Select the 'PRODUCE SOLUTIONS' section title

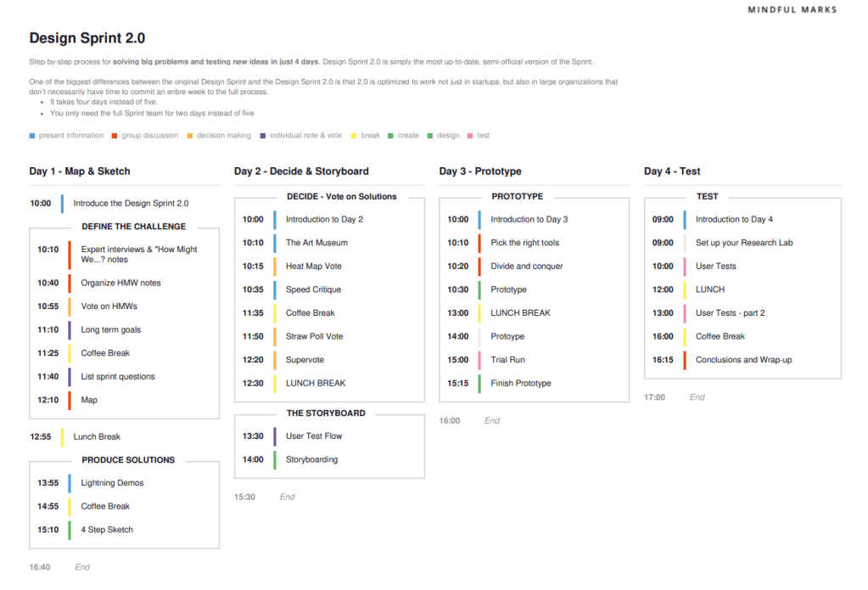(128, 460)
